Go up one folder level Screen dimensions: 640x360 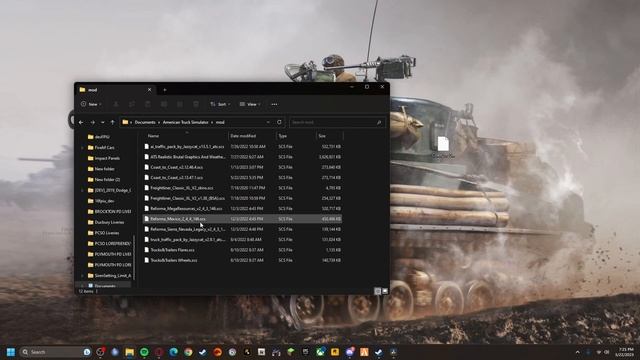[113, 122]
